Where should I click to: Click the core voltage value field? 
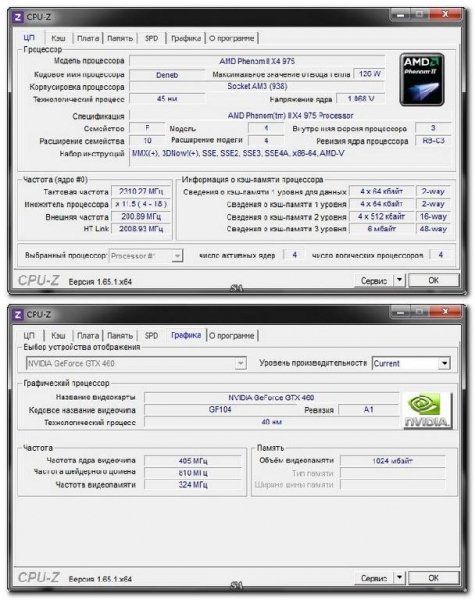[x=361, y=99]
